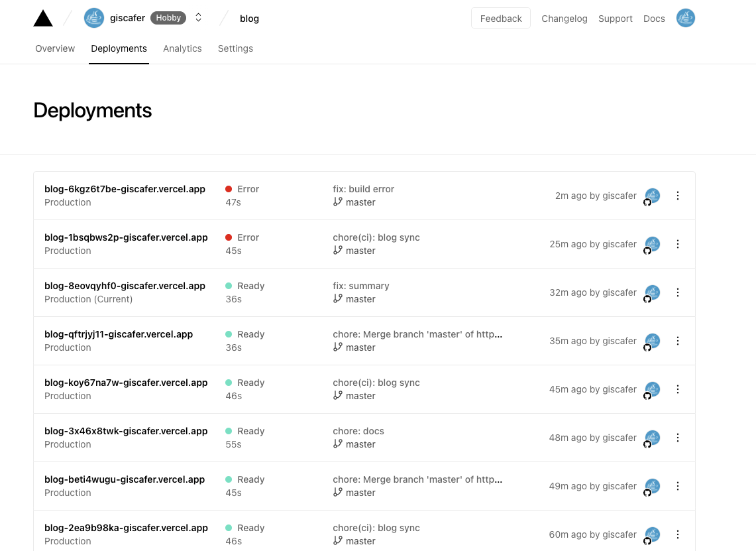Open the Settings tab
Viewport: 756px width, 551px height.
[235, 48]
